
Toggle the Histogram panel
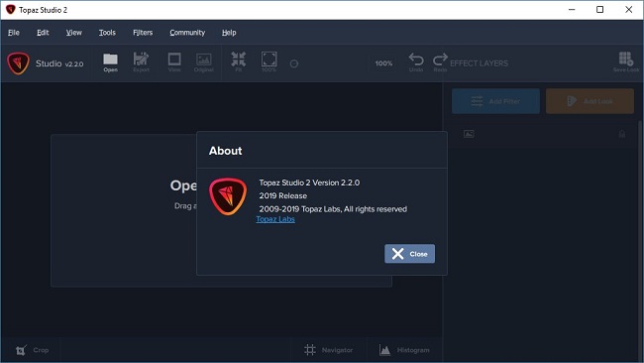coord(404,350)
